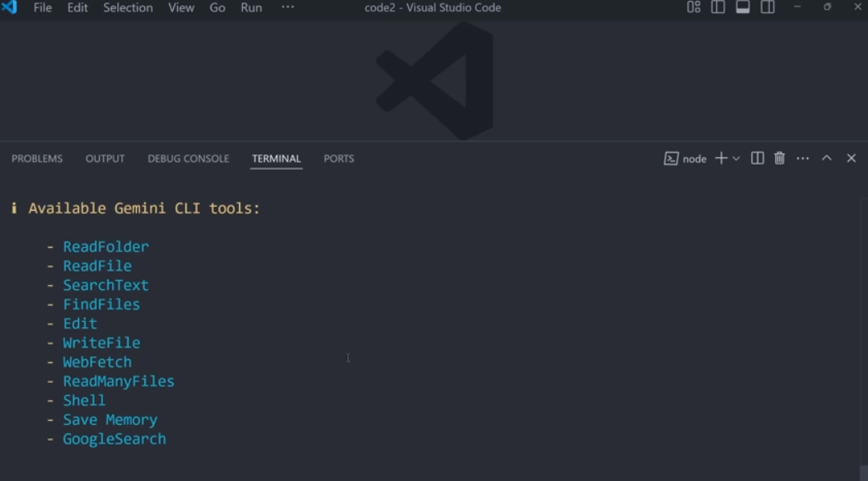Minimize the VS Code window
868x481 pixels.
click(x=797, y=7)
